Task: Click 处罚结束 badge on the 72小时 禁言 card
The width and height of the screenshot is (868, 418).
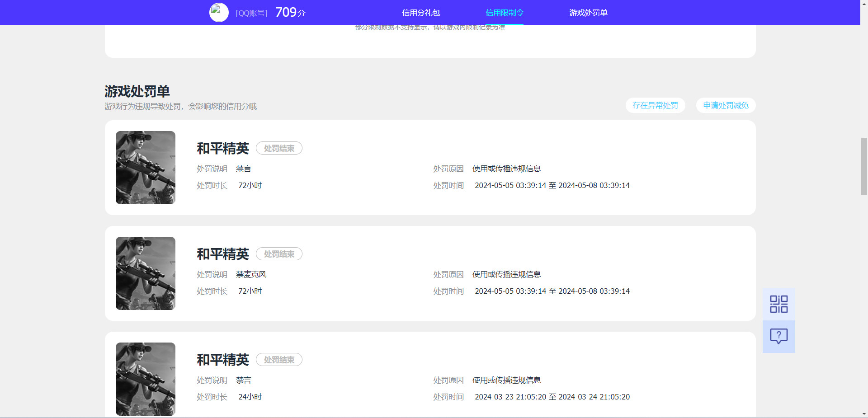Action: click(x=279, y=148)
